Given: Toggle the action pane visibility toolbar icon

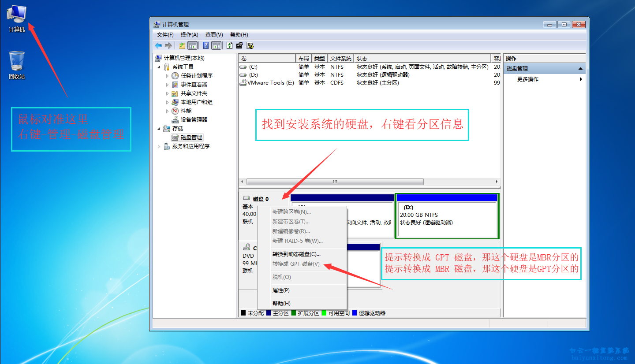Looking at the screenshot, I should tap(216, 45).
